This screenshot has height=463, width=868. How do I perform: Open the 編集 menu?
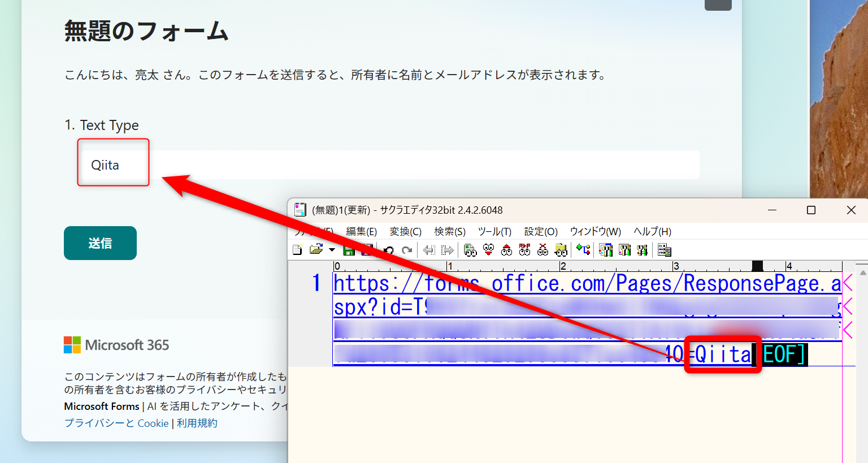coord(361,231)
